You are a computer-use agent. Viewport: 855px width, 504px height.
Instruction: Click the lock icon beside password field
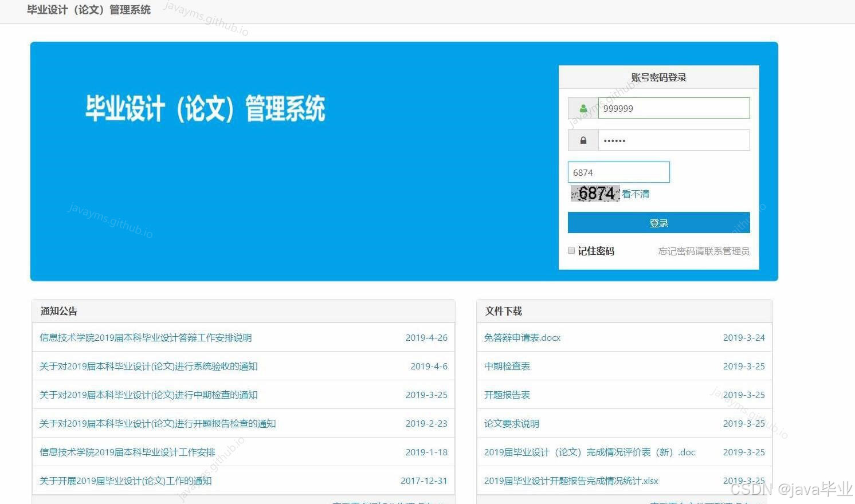[x=583, y=140]
